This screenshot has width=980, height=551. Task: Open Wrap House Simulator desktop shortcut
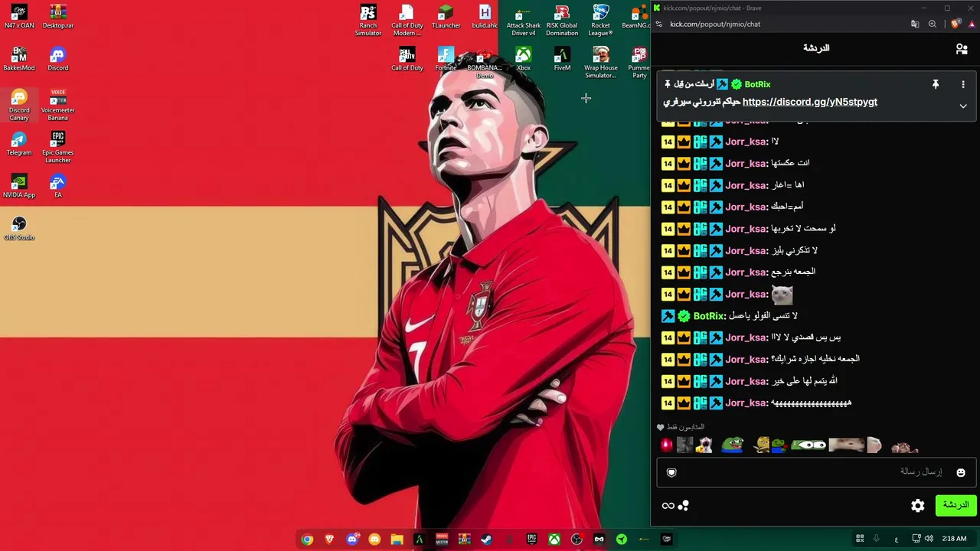(x=601, y=62)
